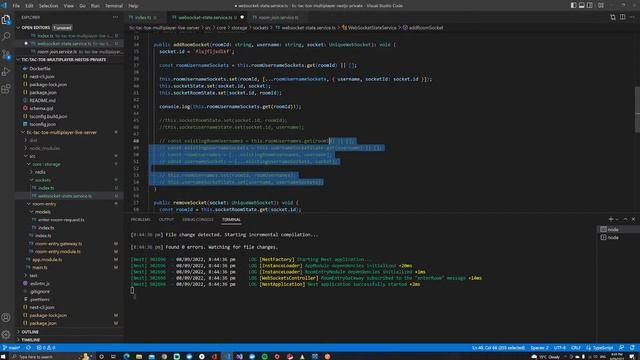
Task: Open the Go menu
Action: tap(82, 6)
